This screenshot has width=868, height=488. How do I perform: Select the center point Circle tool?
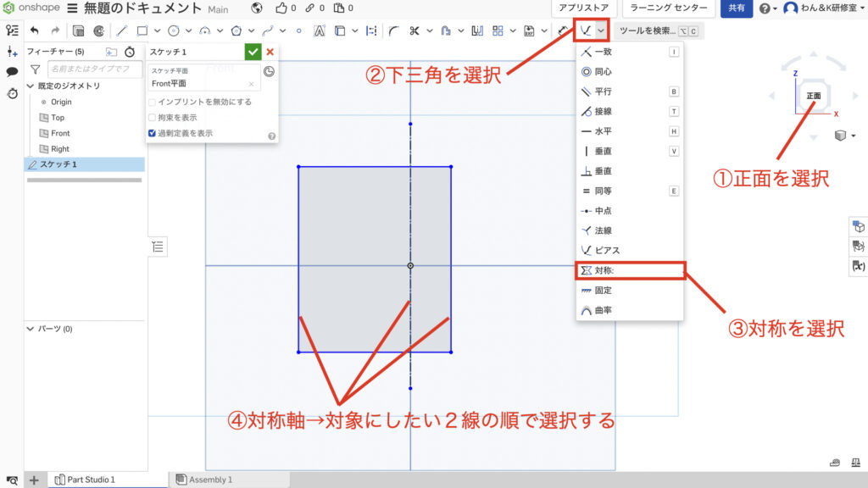click(x=174, y=31)
